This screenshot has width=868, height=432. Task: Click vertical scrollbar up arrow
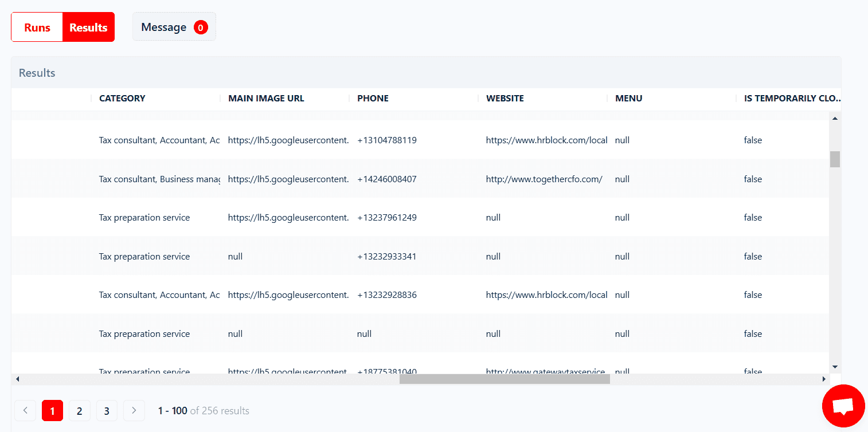click(835, 118)
